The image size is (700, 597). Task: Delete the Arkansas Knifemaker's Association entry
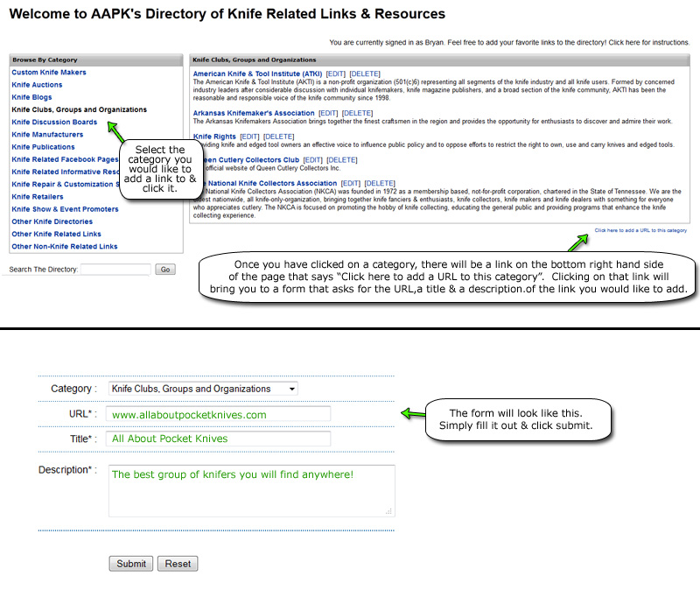tap(357, 114)
